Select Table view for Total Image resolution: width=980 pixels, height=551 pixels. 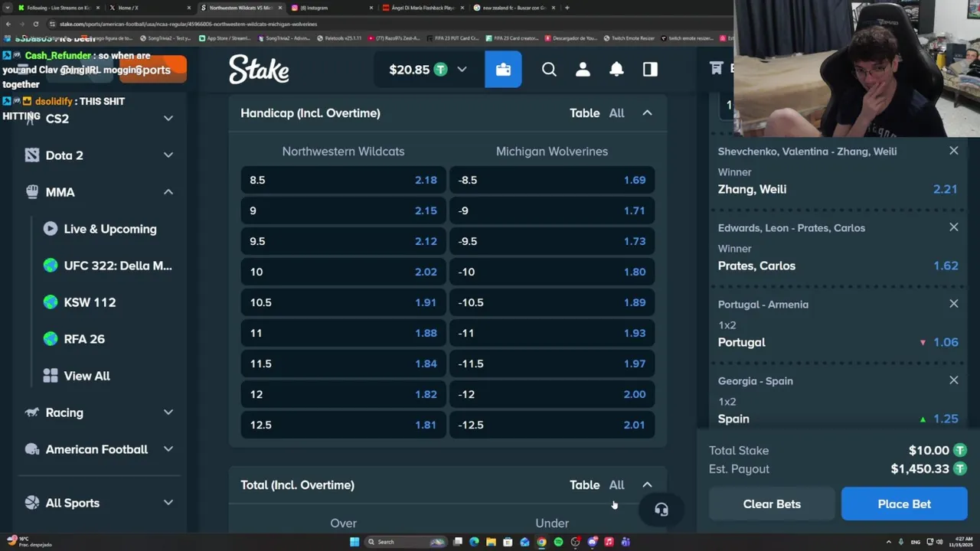(584, 485)
